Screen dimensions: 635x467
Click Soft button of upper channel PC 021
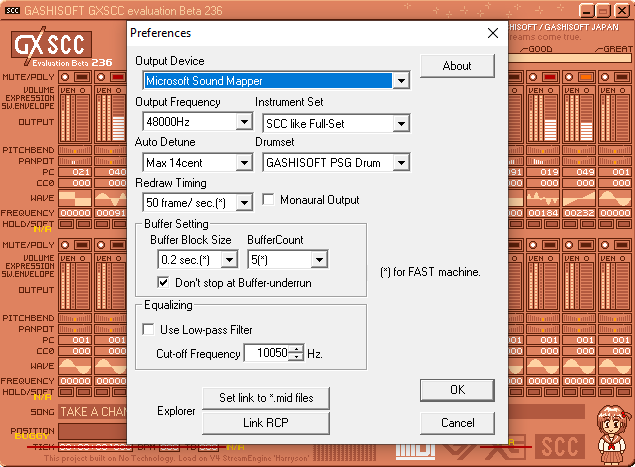click(x=84, y=224)
